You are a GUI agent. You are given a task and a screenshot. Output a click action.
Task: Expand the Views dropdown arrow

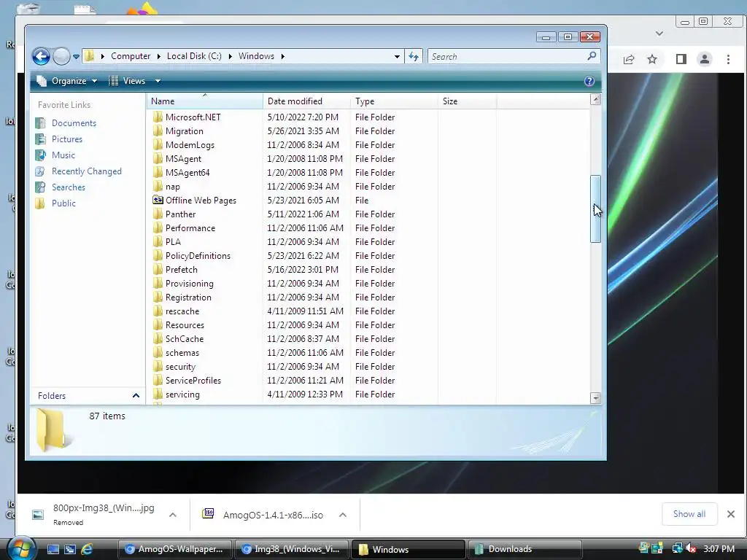pyautogui.click(x=158, y=81)
